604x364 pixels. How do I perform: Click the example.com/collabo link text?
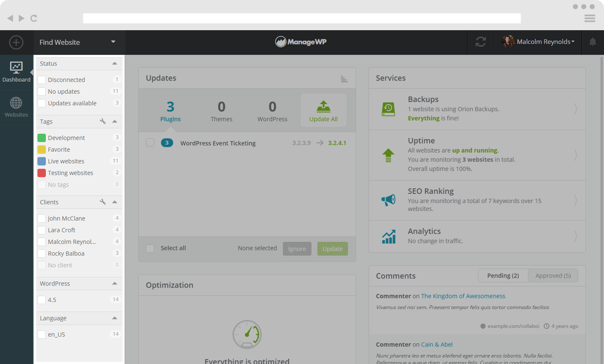coord(513,326)
